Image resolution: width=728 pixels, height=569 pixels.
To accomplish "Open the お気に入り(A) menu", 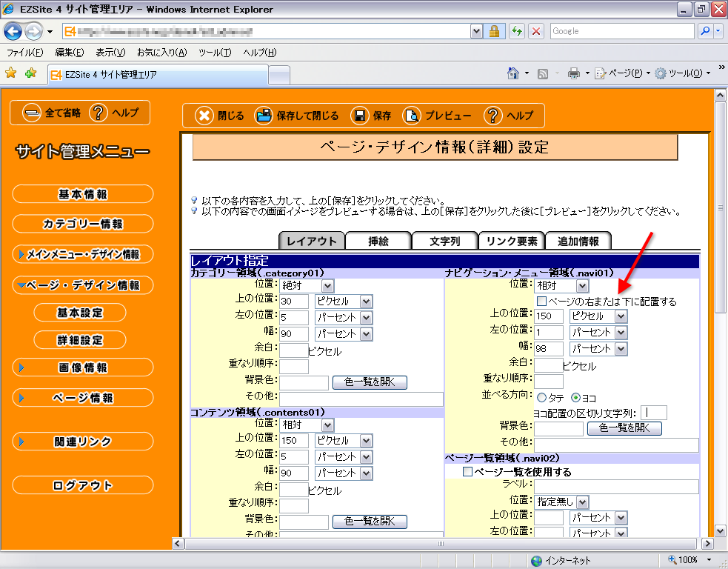I will click(161, 53).
